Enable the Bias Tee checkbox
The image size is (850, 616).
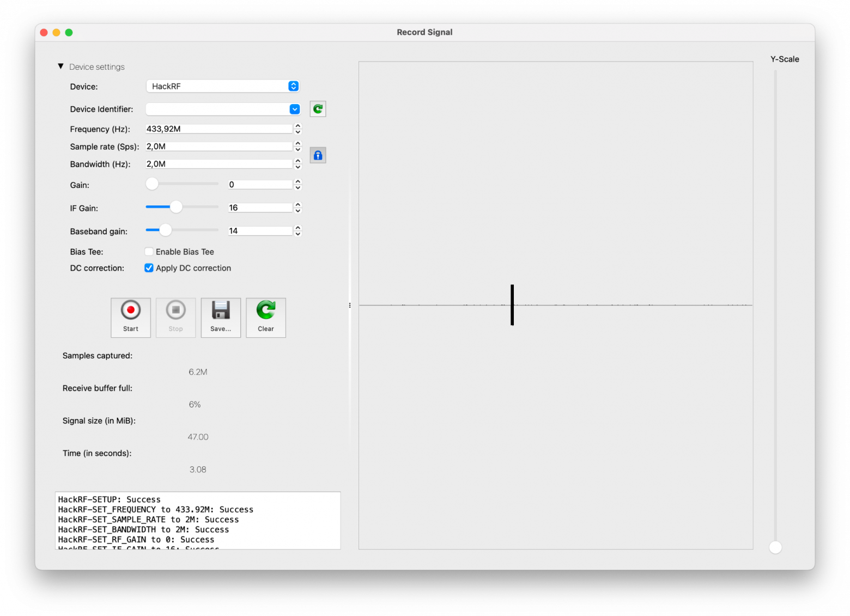pos(149,252)
